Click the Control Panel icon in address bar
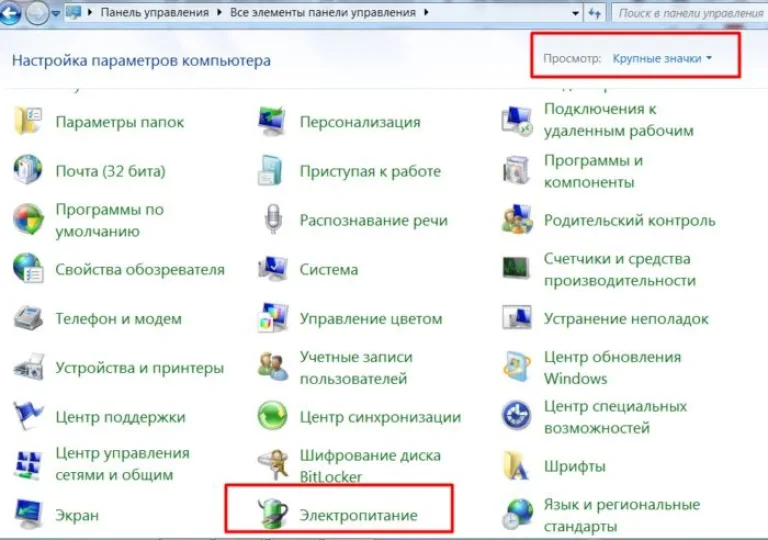This screenshot has height=540, width=768. click(73, 12)
